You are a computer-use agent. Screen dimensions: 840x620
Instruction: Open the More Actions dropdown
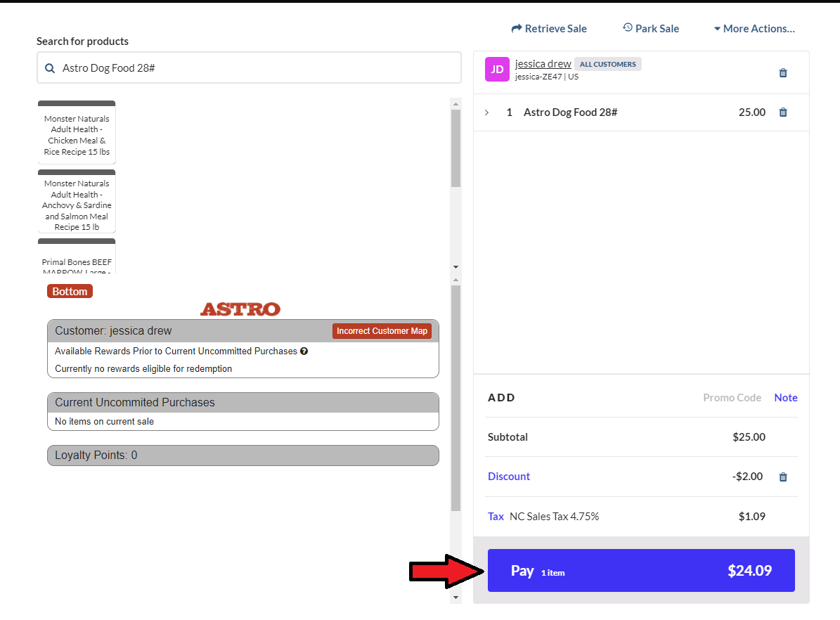pos(754,29)
